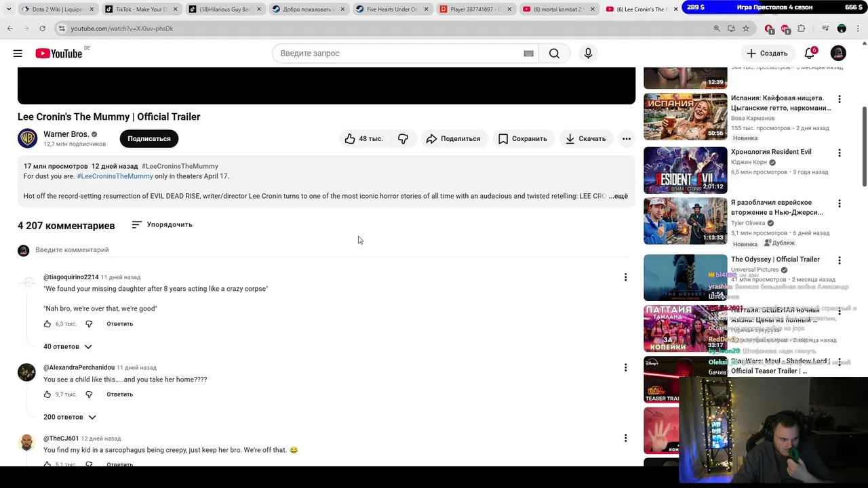
Task: Switch to mortal kombat 2 tab
Action: (558, 9)
